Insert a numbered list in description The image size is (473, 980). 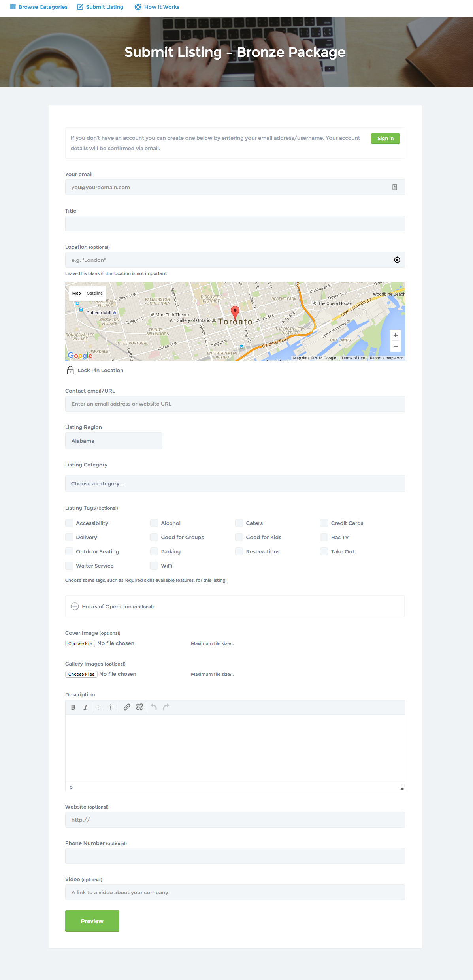[113, 707]
